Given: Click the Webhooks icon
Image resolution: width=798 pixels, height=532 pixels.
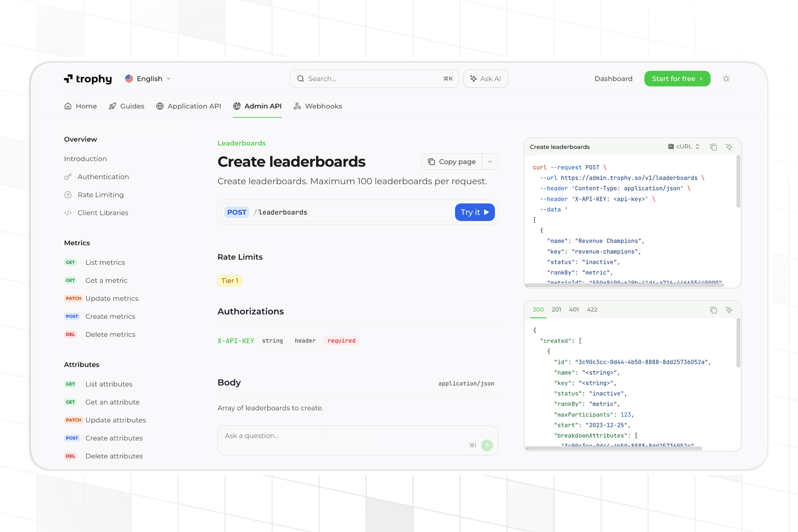Looking at the screenshot, I should (x=297, y=106).
